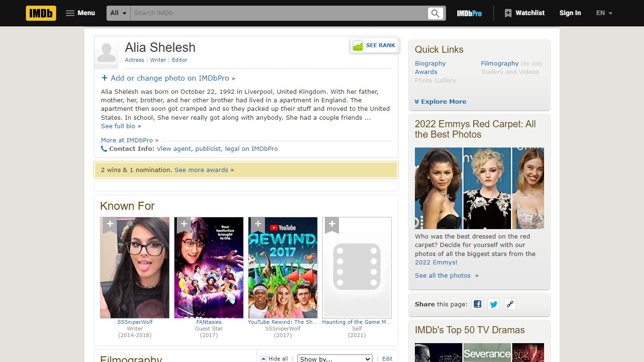The width and height of the screenshot is (644, 362).
Task: Open Awards in Quick Links
Action: pyautogui.click(x=426, y=72)
